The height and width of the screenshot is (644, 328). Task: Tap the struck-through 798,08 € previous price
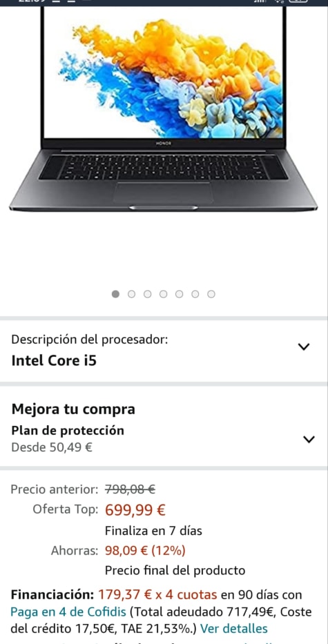coord(130,489)
